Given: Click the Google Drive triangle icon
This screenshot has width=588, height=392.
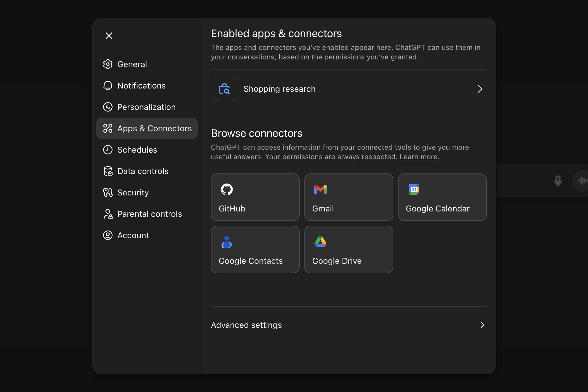Looking at the screenshot, I should click(x=320, y=242).
